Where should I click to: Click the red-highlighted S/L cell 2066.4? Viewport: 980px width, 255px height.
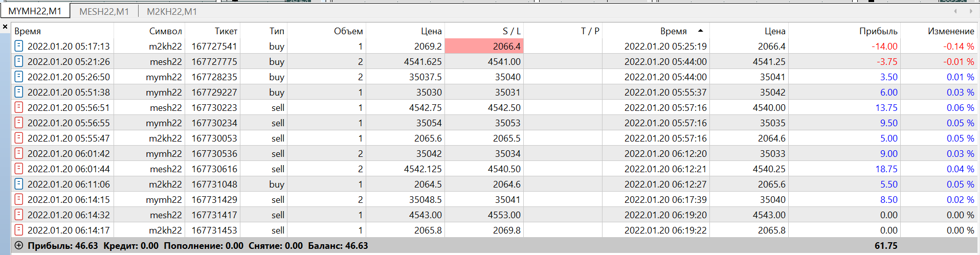(484, 46)
